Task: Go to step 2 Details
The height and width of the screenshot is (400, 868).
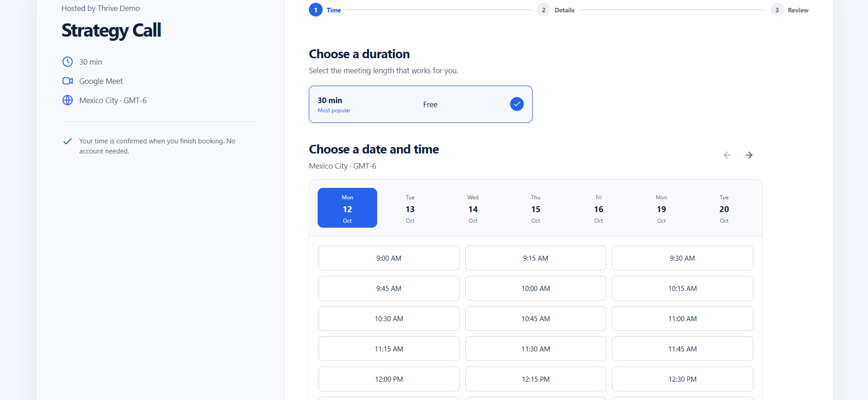Action: click(555, 10)
